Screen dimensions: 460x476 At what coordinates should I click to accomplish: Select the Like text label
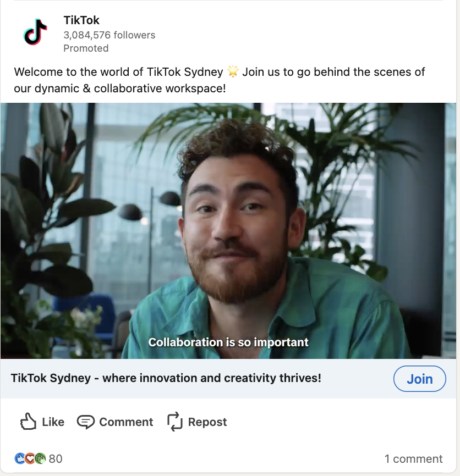click(53, 422)
